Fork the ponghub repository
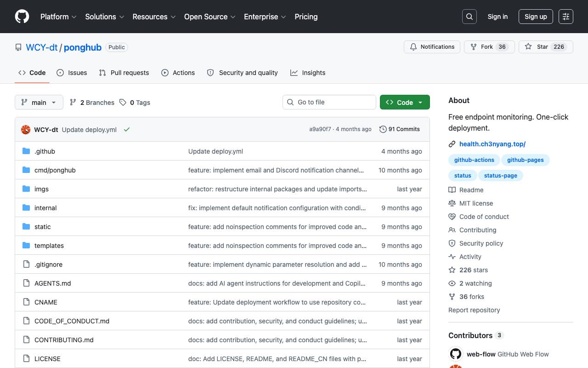Image resolution: width=588 pixels, height=368 pixels. [x=489, y=47]
